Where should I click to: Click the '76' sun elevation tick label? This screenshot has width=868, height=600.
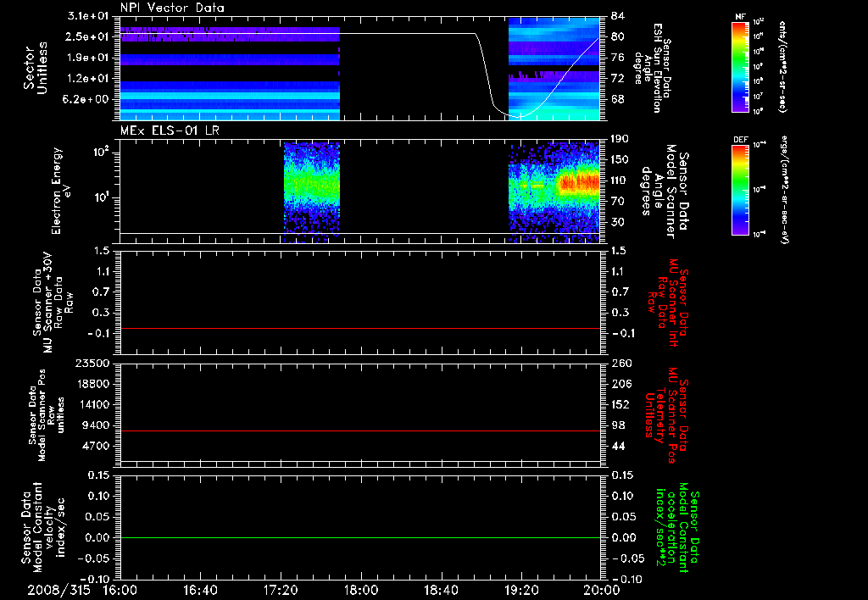click(x=617, y=58)
